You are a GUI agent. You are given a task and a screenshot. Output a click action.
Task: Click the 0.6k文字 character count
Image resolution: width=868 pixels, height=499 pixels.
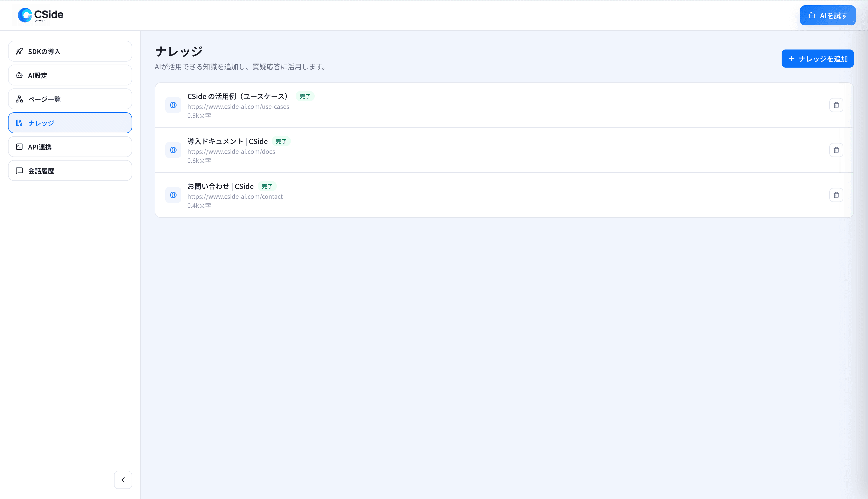[x=199, y=160]
